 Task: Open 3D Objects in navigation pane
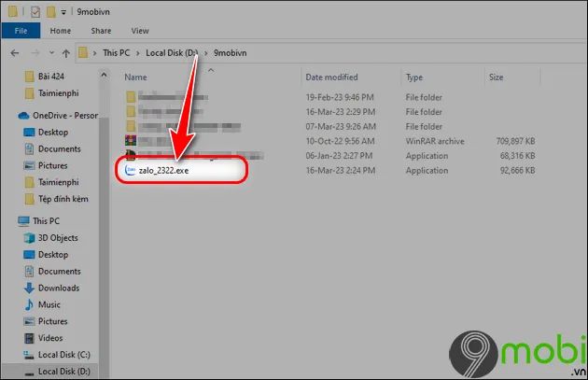click(58, 238)
